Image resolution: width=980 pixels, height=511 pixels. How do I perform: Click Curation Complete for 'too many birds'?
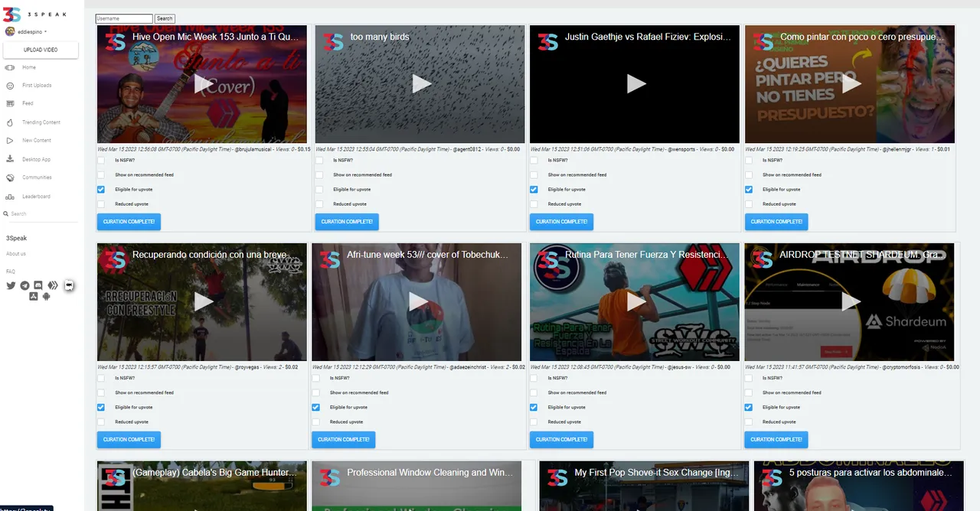coord(346,222)
